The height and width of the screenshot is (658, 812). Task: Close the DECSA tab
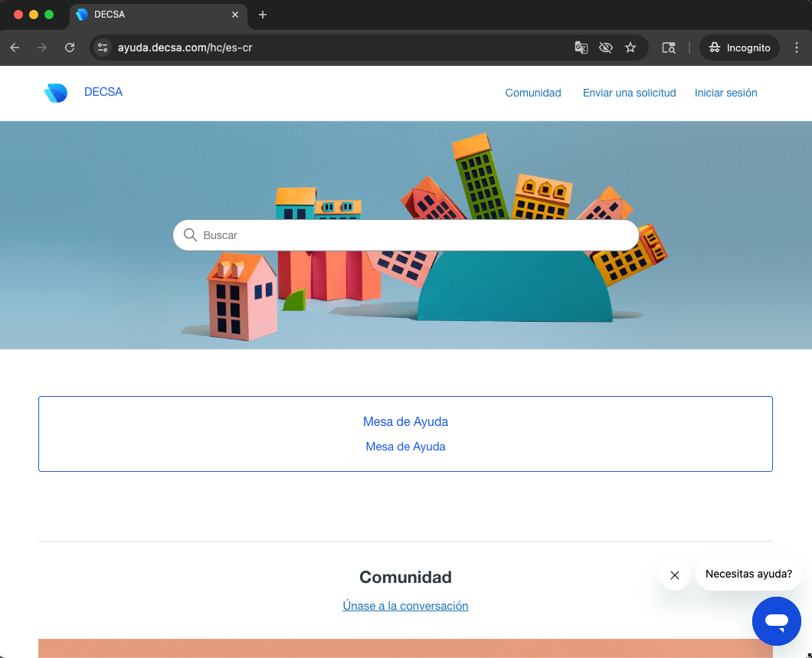coord(235,15)
